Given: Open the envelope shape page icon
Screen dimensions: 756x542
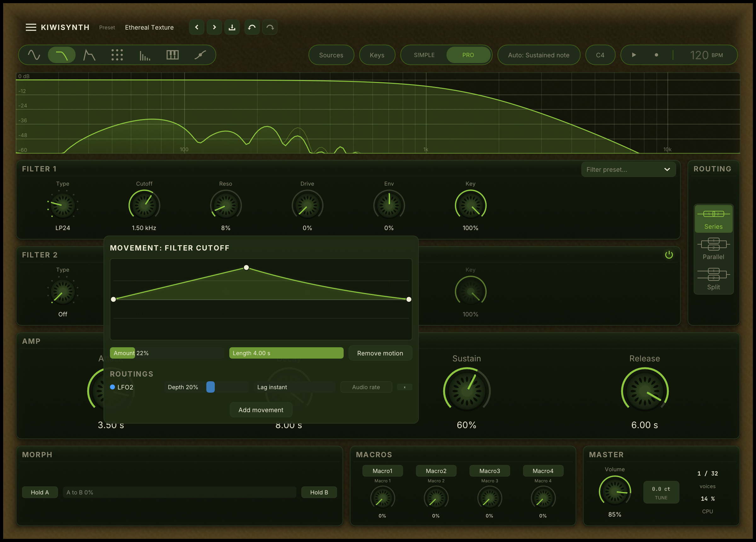Looking at the screenshot, I should 89,55.
